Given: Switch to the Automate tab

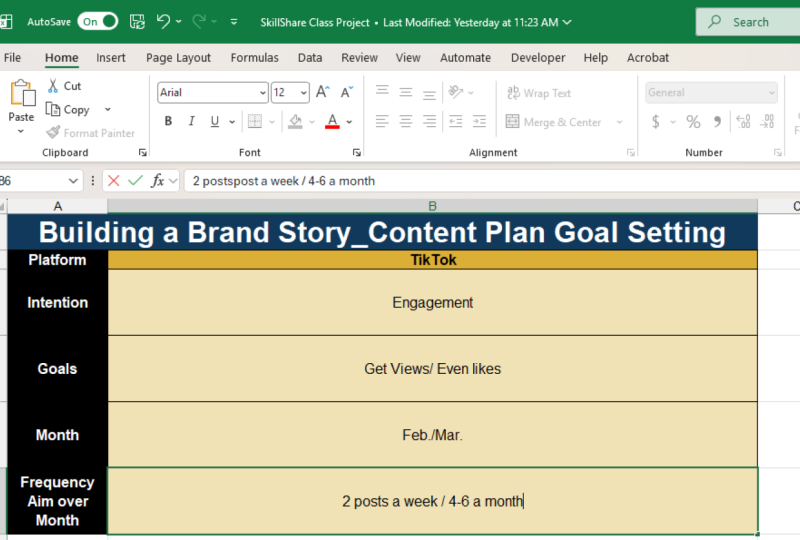Looking at the screenshot, I should (x=465, y=58).
